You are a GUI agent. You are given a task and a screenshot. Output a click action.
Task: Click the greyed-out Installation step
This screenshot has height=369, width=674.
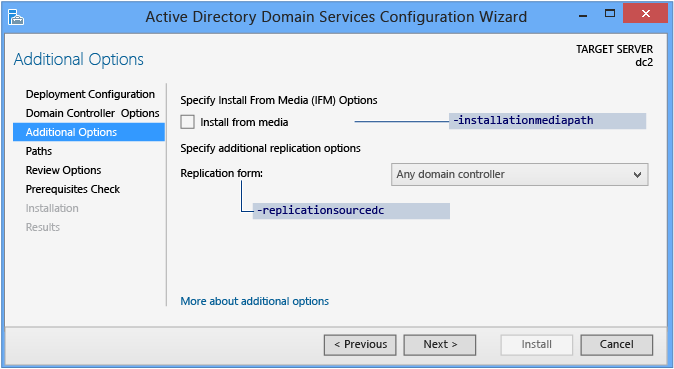[x=52, y=208]
